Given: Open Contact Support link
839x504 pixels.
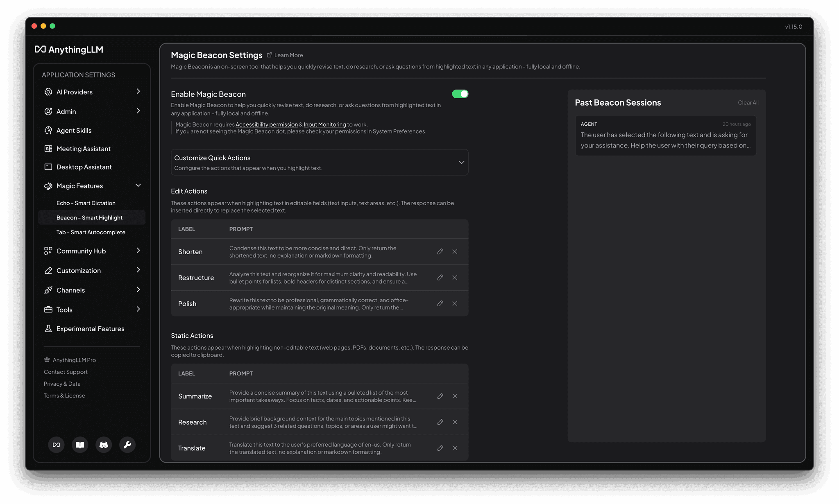Looking at the screenshot, I should pos(66,372).
